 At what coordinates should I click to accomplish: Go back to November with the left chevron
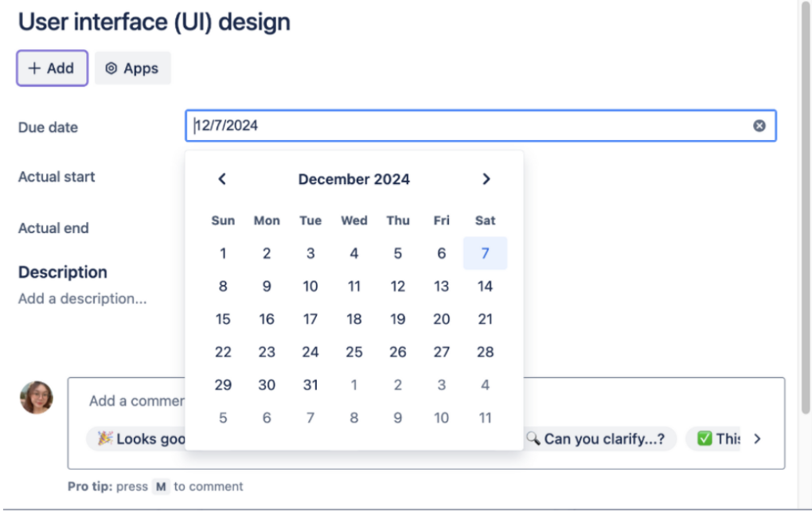(x=222, y=179)
